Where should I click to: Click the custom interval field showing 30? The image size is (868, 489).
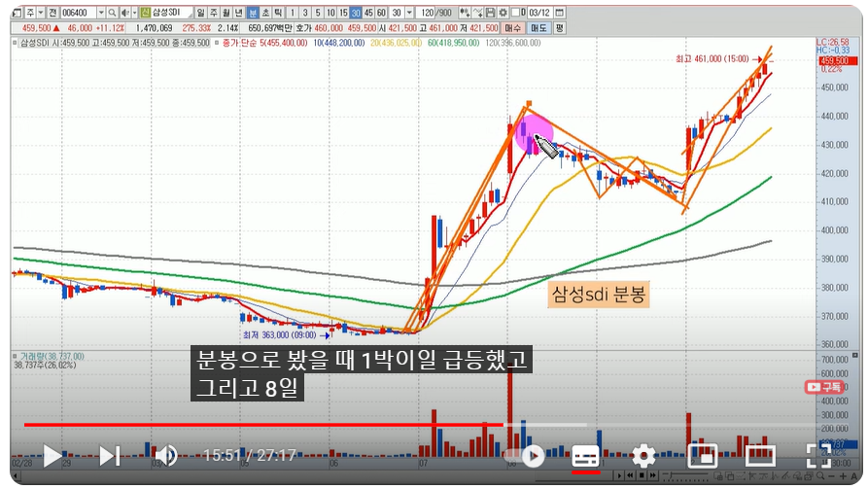tap(397, 13)
